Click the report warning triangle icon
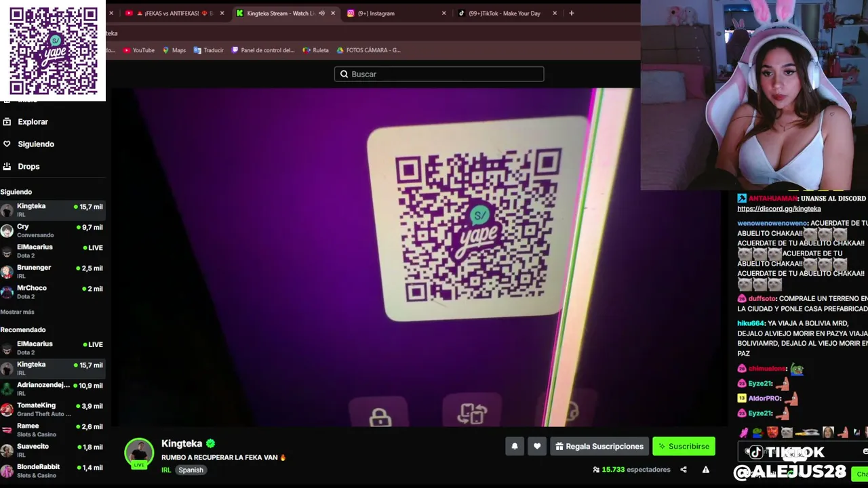 tap(706, 470)
